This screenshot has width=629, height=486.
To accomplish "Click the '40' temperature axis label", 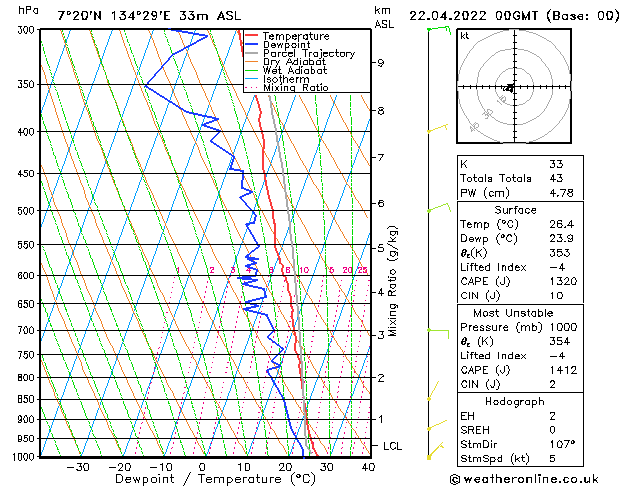I will [368, 468].
